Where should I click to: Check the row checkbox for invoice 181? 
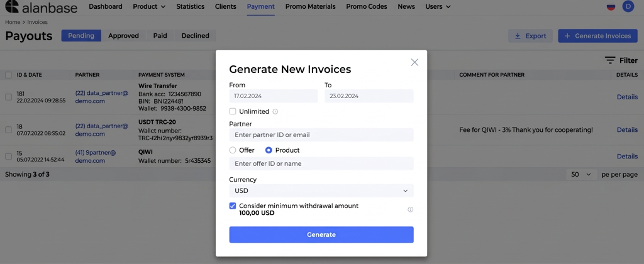8,97
